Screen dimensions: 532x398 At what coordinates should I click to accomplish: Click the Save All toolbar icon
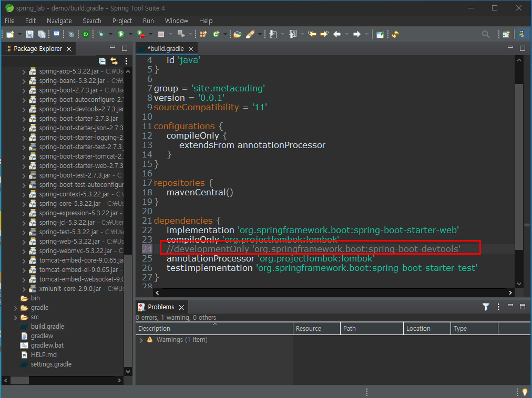coord(42,34)
